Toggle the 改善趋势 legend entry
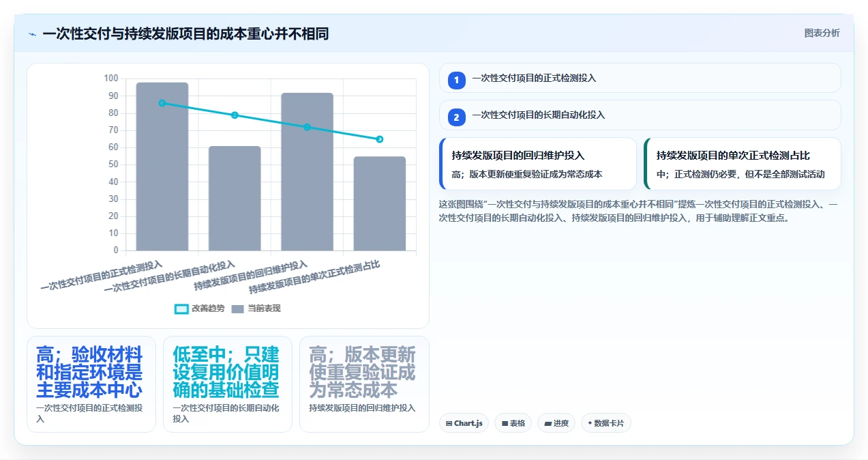This screenshot has width=868, height=460. pos(199,308)
